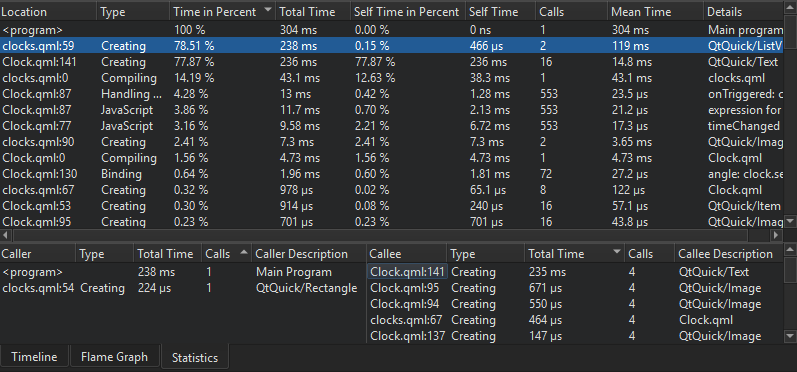Select the Clock.qml:0 Compiling row
The height and width of the screenshot is (372, 797).
392,158
